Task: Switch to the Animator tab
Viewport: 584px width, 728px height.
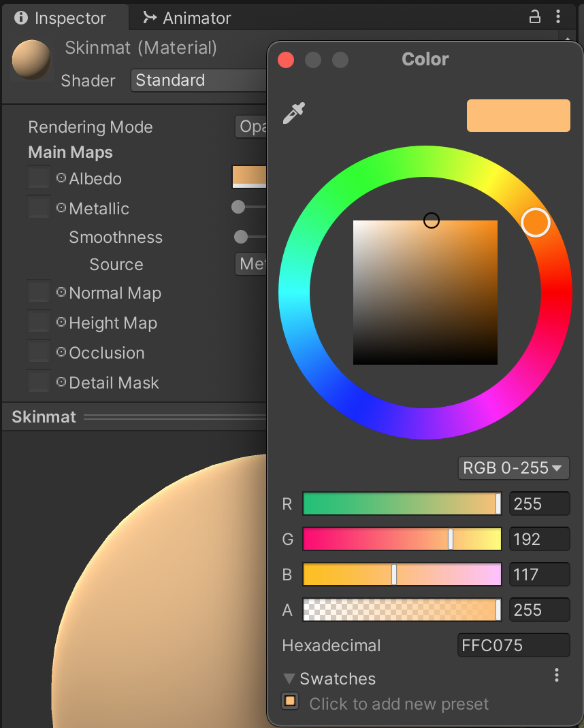Action: click(187, 18)
